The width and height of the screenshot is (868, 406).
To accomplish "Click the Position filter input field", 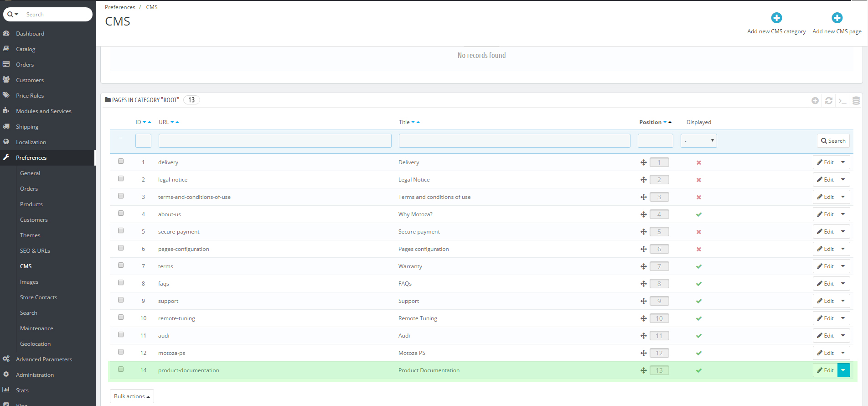I will 656,141.
